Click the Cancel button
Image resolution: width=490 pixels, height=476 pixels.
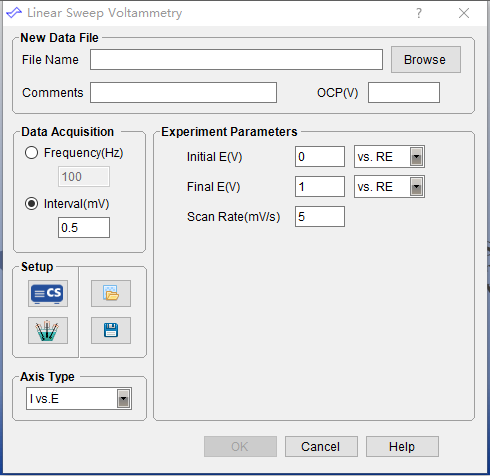321,447
